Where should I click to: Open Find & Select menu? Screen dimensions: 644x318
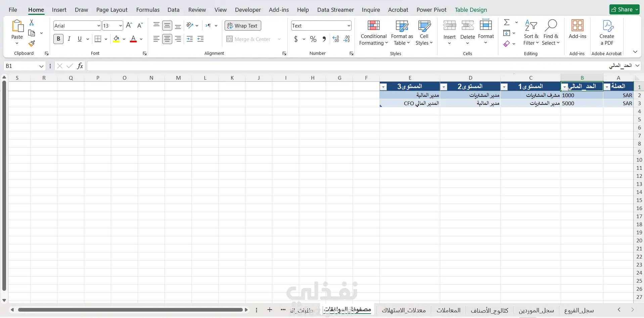tap(551, 33)
